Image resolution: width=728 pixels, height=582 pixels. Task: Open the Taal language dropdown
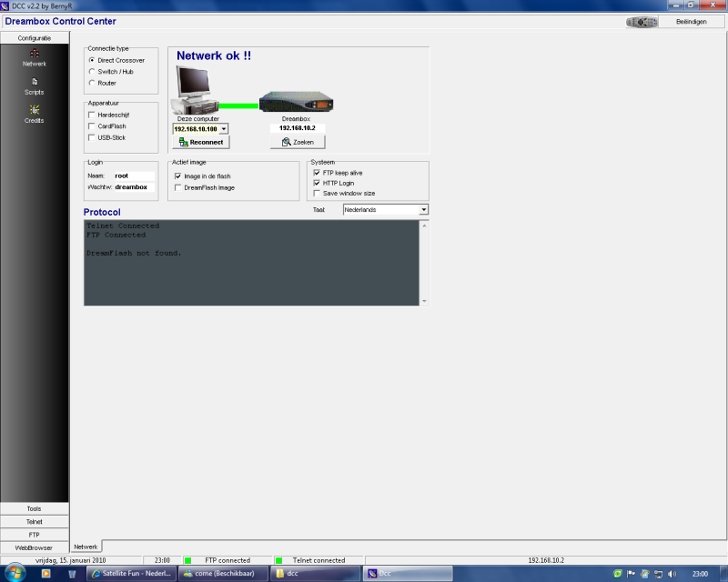423,210
